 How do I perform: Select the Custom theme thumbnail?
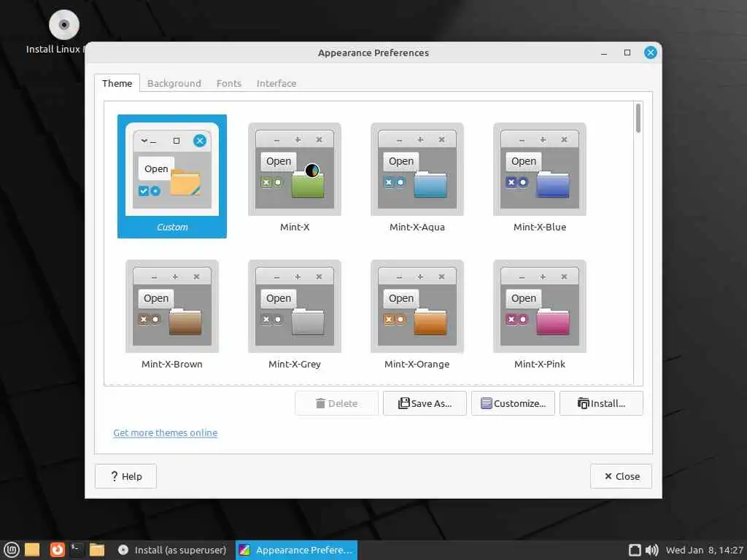click(x=172, y=176)
